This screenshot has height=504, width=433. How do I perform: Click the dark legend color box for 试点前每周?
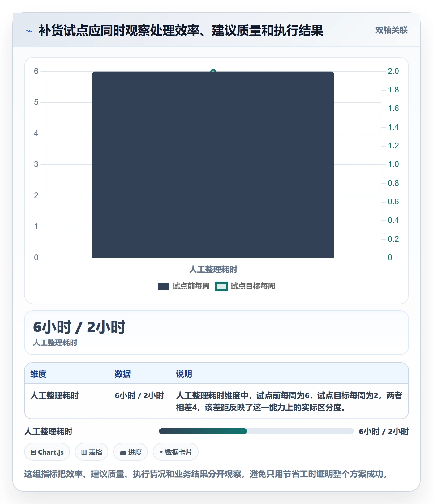coord(163,286)
